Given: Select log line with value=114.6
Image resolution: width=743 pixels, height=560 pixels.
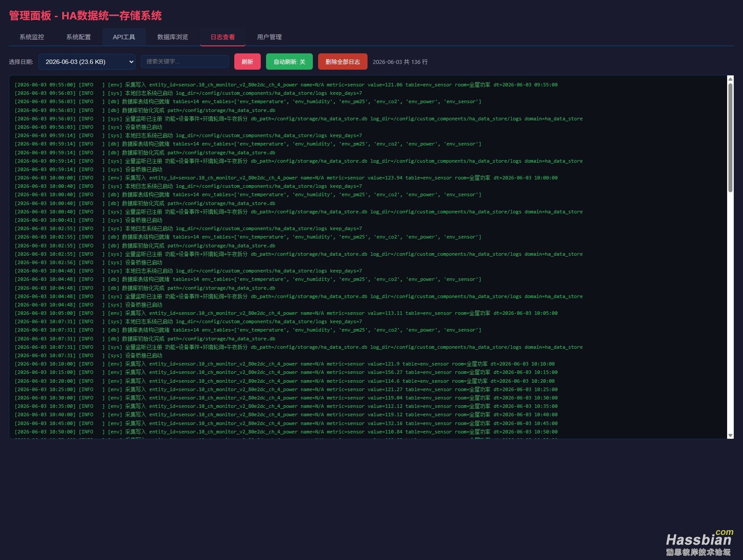Looking at the screenshot, I should (285, 381).
